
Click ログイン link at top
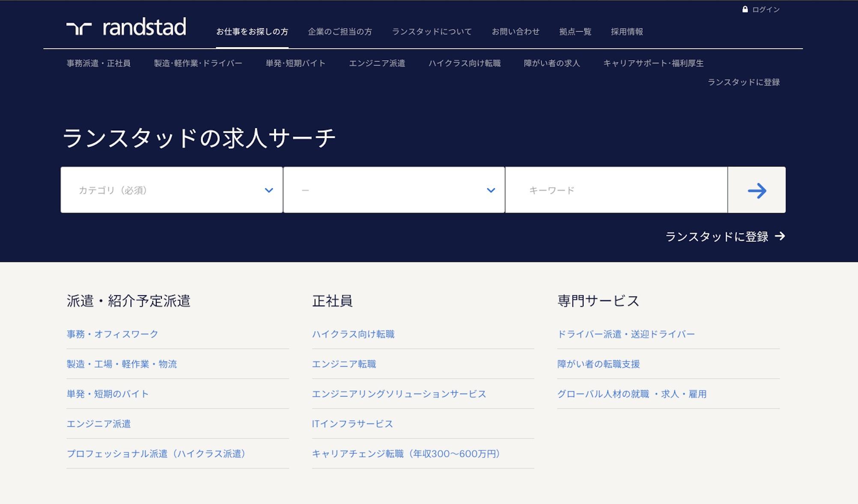(766, 9)
